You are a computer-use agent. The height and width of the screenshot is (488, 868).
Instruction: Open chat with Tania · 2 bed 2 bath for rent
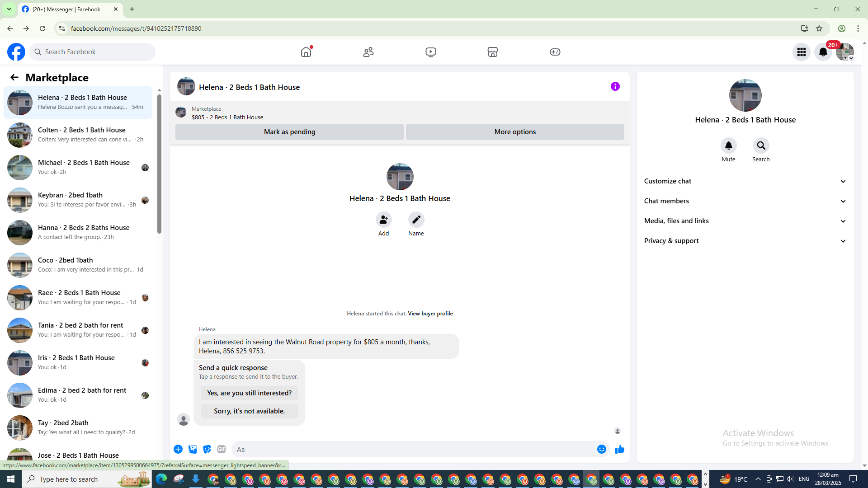coord(78,330)
